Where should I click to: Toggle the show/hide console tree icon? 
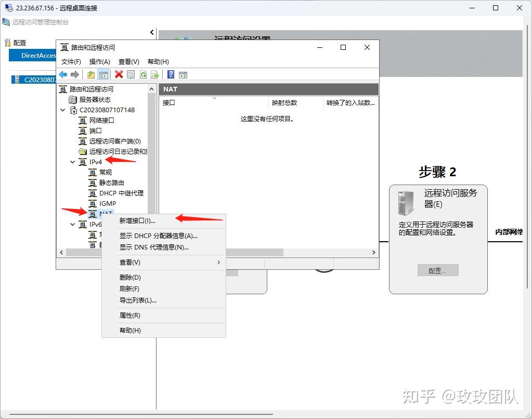point(103,74)
